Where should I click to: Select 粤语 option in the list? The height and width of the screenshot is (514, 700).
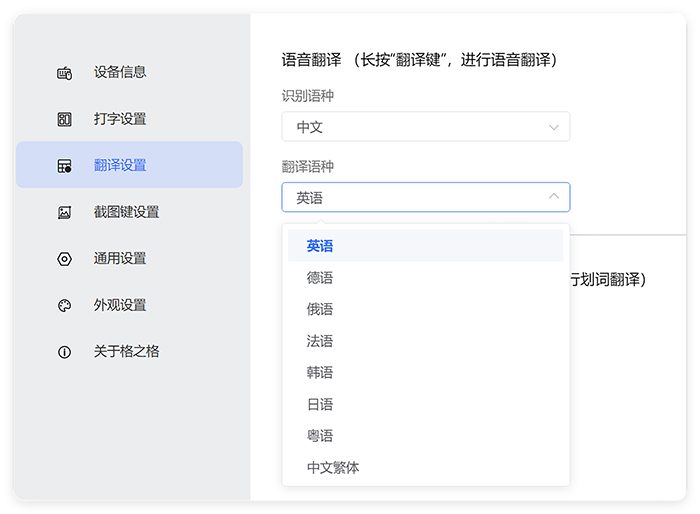320,436
